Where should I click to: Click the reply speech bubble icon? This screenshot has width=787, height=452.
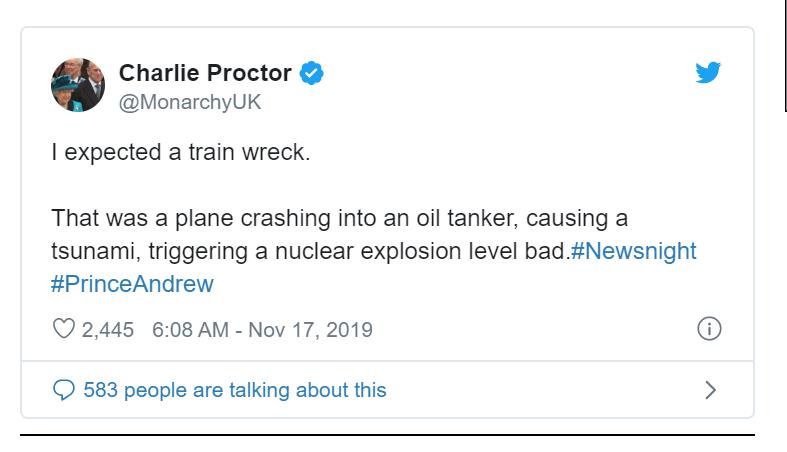tap(63, 389)
